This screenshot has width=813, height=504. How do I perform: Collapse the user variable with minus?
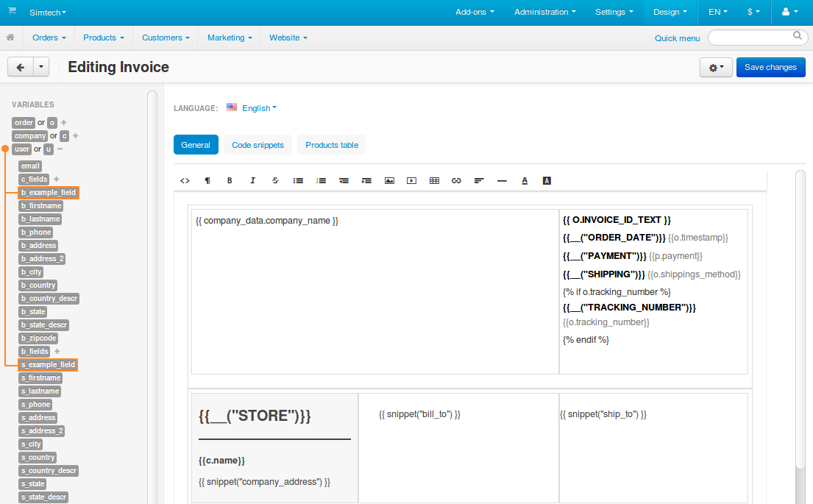pos(60,149)
